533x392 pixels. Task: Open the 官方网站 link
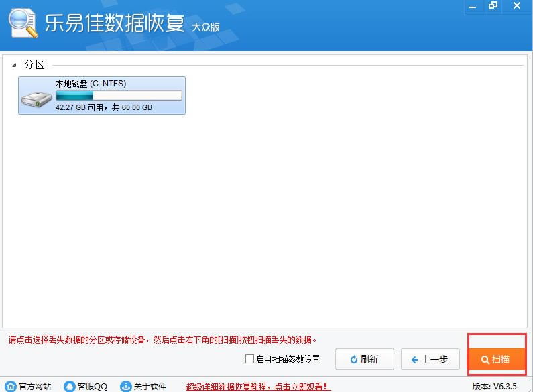coord(35,386)
